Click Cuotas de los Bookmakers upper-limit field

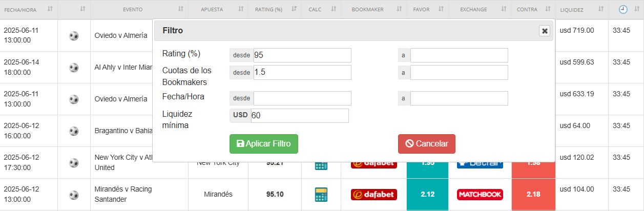459,73
